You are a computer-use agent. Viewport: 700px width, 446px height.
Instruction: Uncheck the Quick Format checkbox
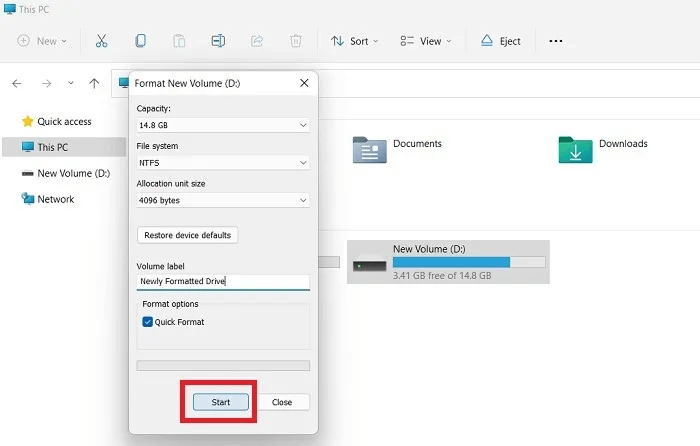(x=148, y=322)
